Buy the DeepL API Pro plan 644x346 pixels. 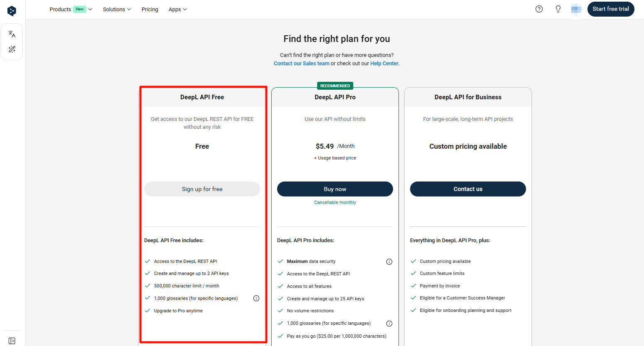[335, 189]
